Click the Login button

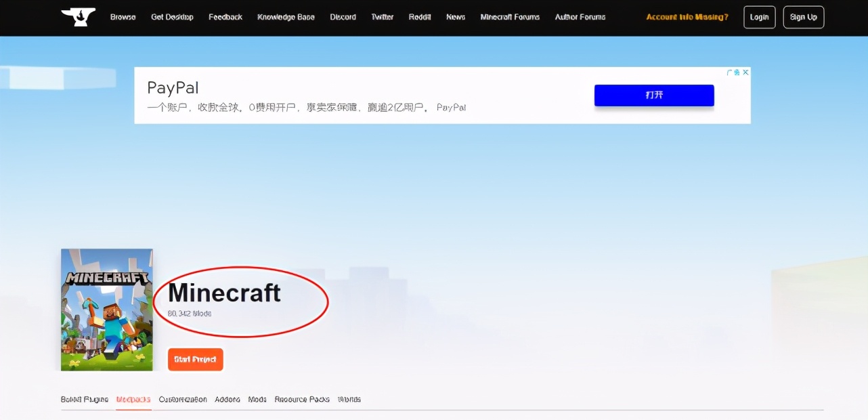pos(760,17)
